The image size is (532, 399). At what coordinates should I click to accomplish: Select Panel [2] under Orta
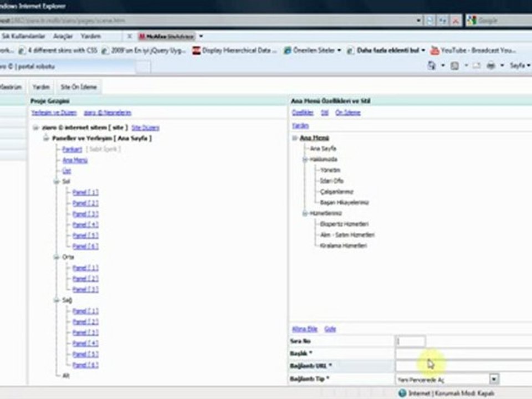click(x=85, y=279)
